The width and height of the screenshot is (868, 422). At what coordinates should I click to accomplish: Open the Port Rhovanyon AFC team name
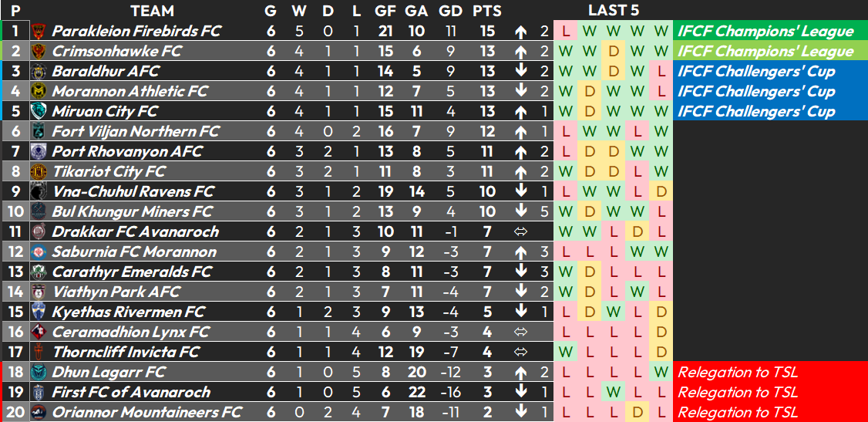pyautogui.click(x=127, y=152)
